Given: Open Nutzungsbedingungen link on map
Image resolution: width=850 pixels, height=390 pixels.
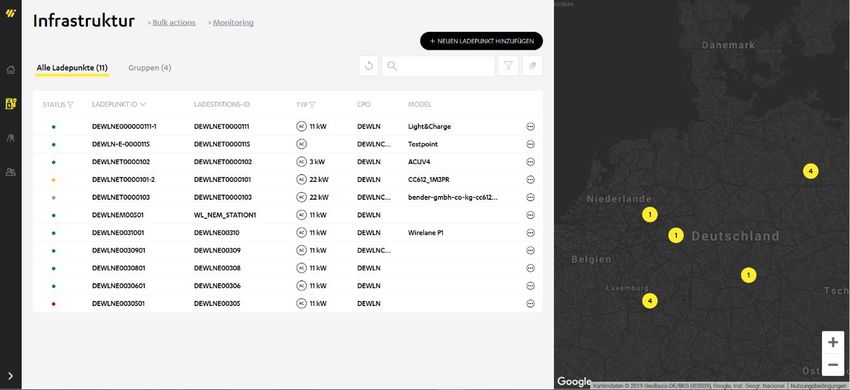Looking at the screenshot, I should point(818,386).
